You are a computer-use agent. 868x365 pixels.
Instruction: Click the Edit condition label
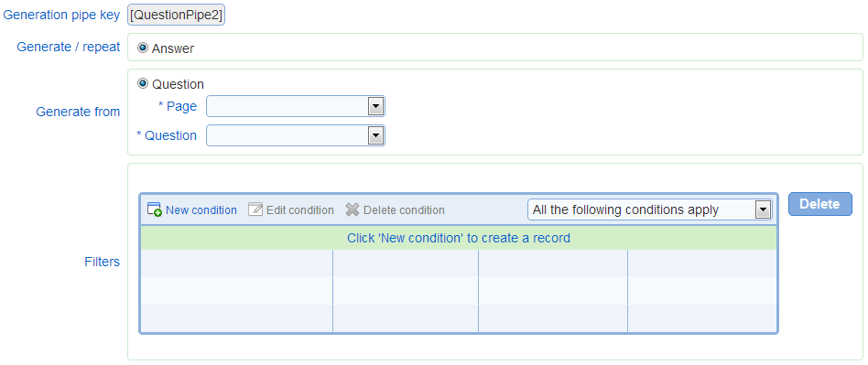[x=300, y=210]
